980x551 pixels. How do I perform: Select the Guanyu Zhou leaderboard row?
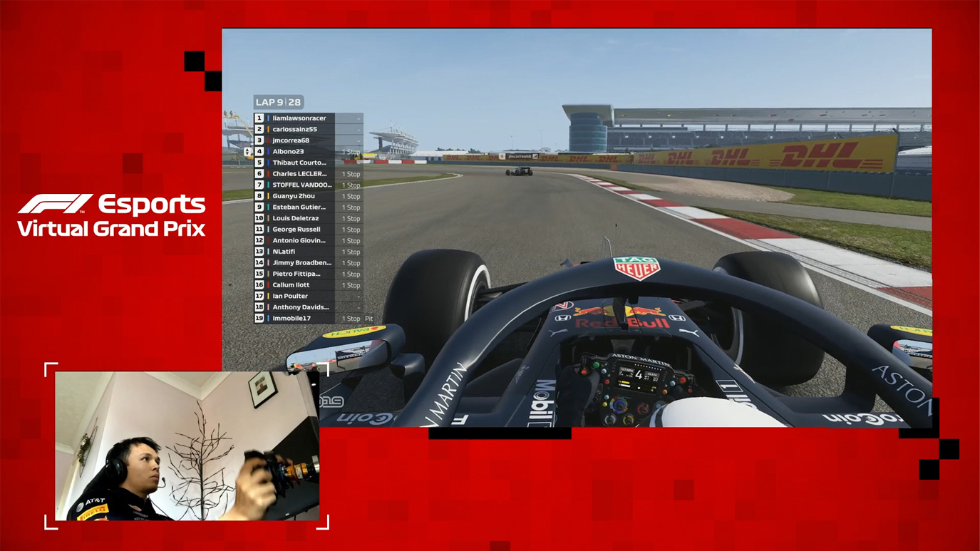click(309, 196)
